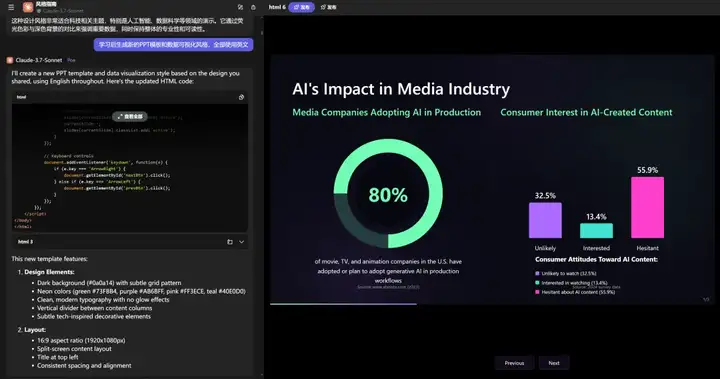Click the purple user message bubble
Viewport: 720px width, 379px height.
point(174,45)
